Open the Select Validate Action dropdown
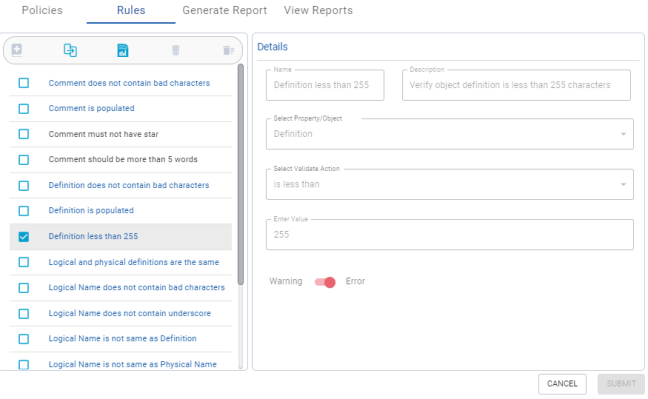This screenshot has height=399, width=648. pos(450,184)
